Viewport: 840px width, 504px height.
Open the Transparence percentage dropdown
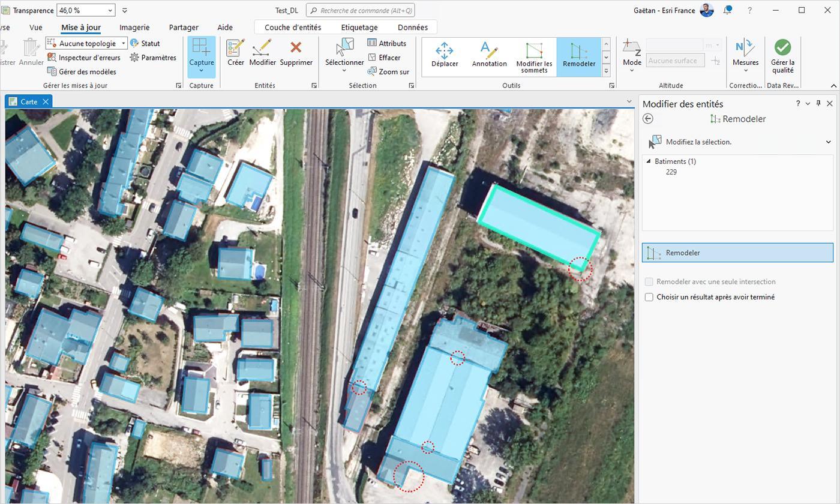click(x=110, y=10)
